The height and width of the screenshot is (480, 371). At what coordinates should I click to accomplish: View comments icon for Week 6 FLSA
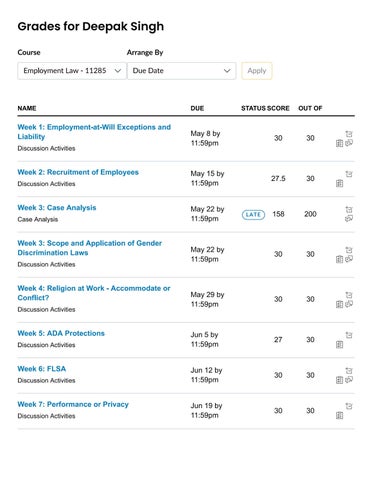click(349, 380)
